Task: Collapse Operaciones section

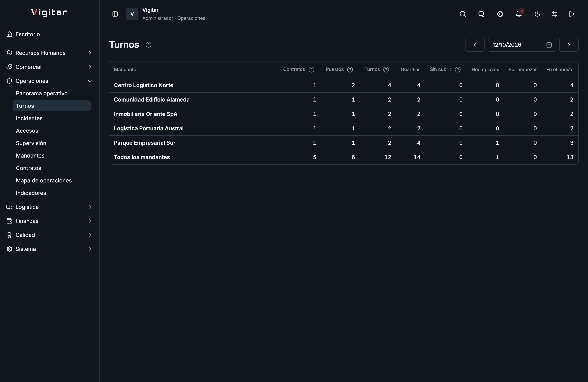Action: pyautogui.click(x=49, y=81)
